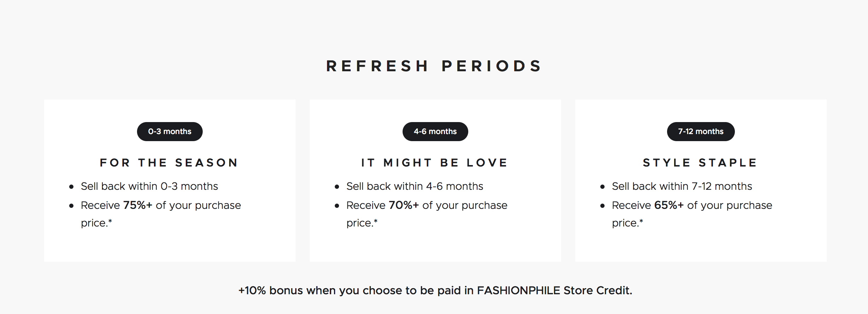Viewport: 868px width, 314px height.
Task: Click the 0-3 months badge
Action: click(170, 132)
